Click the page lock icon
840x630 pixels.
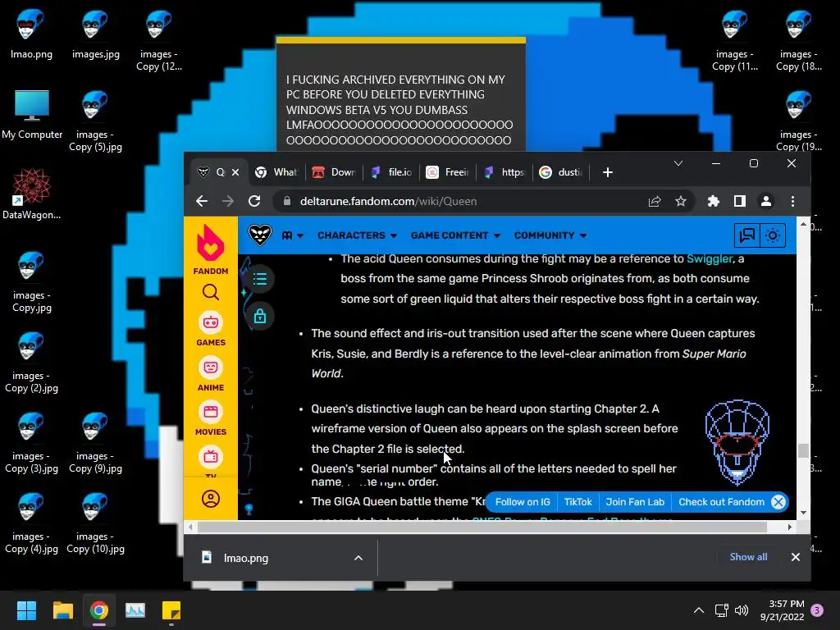tap(260, 316)
